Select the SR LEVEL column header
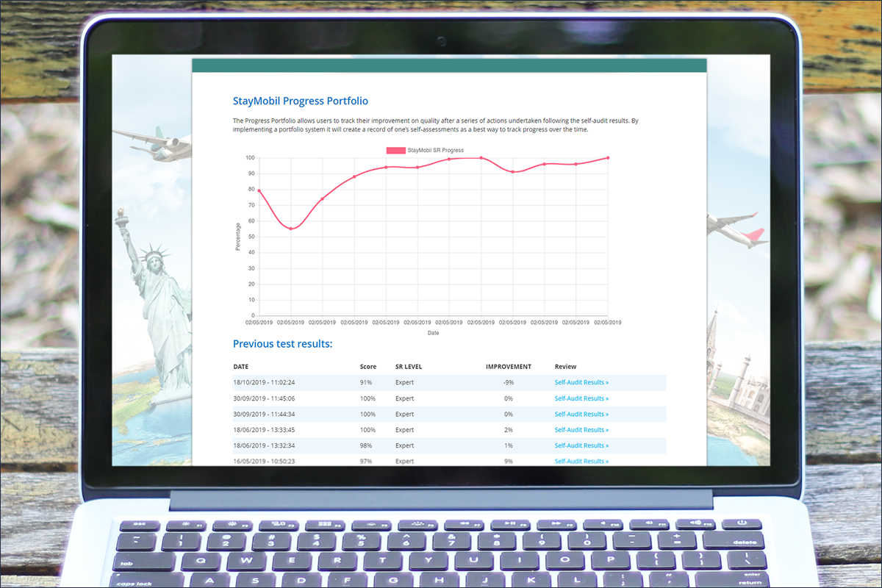882x588 pixels. 409,367
